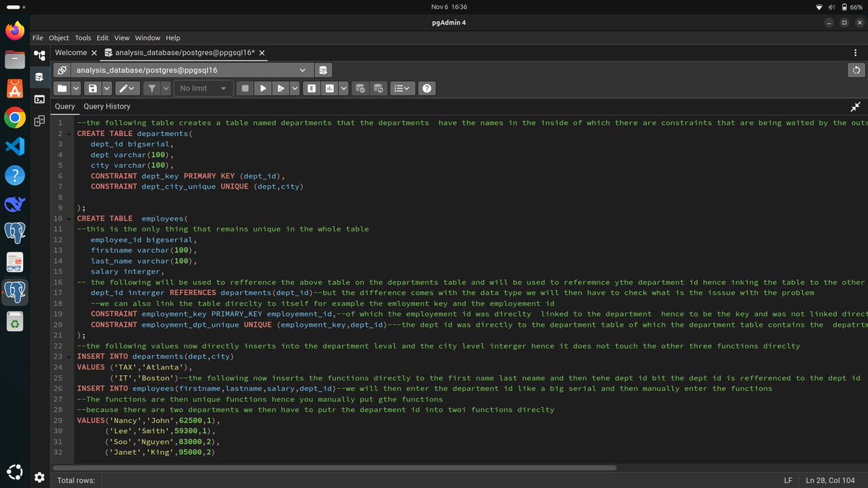
Task: Open the Tools menu
Action: [82, 38]
